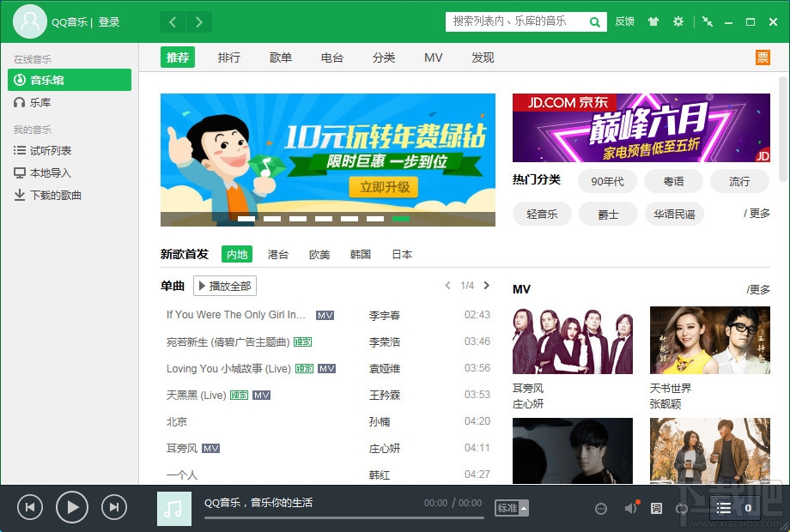Click 立即升级 button on the banner
Image resolution: width=790 pixels, height=532 pixels.
[x=384, y=187]
